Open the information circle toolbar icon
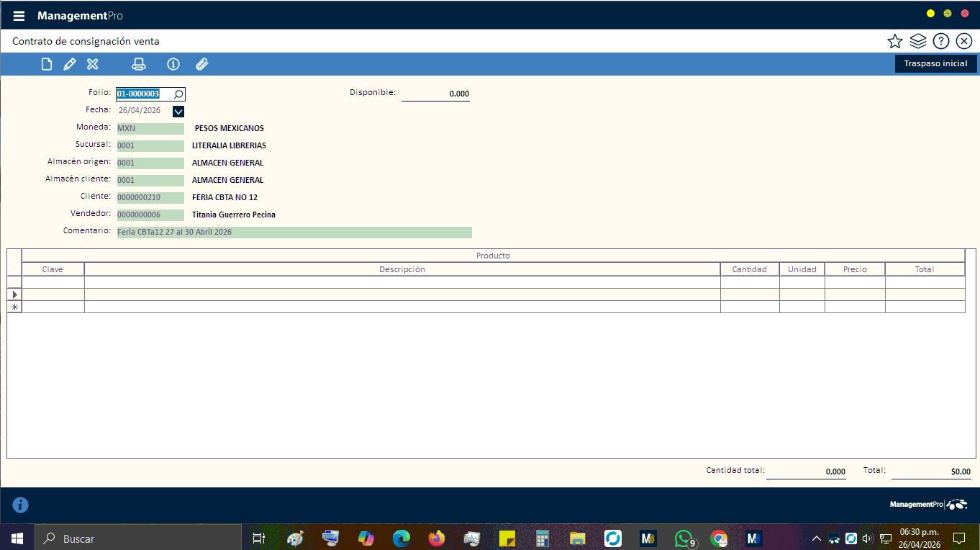Image resolution: width=980 pixels, height=550 pixels. click(173, 65)
